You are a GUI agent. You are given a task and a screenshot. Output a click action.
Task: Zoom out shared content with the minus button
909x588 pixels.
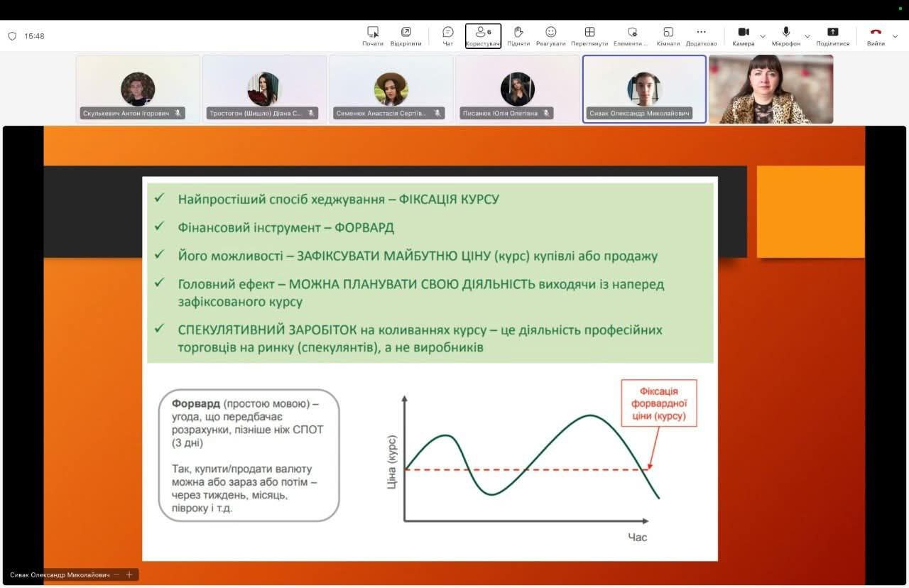click(116, 575)
